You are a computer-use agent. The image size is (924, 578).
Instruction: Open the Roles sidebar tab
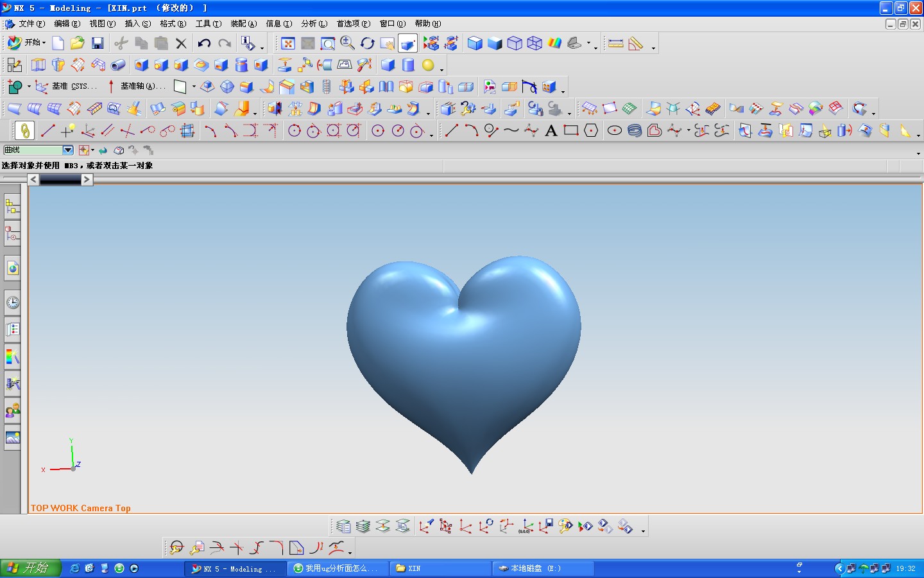(12, 410)
